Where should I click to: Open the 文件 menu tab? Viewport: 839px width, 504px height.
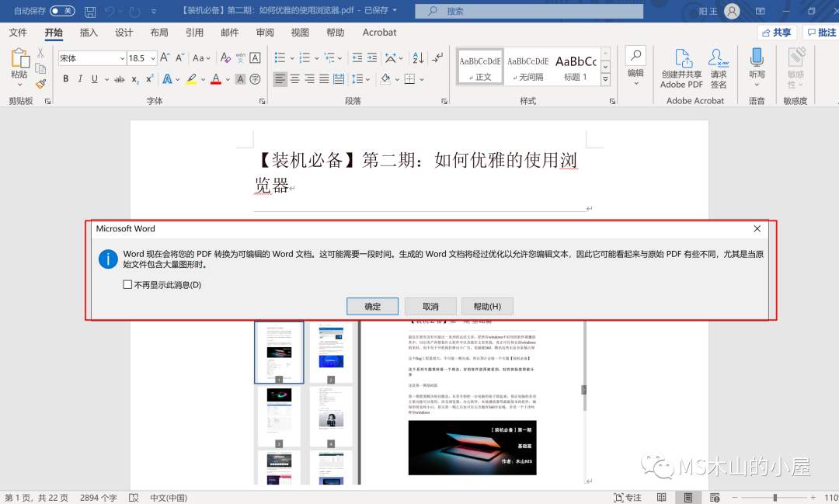point(18,33)
